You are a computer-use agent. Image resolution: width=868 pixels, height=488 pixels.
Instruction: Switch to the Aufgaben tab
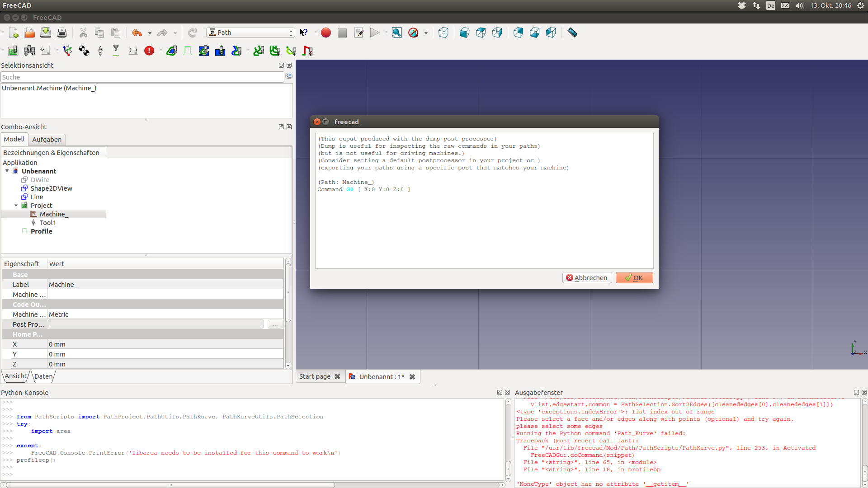click(47, 140)
